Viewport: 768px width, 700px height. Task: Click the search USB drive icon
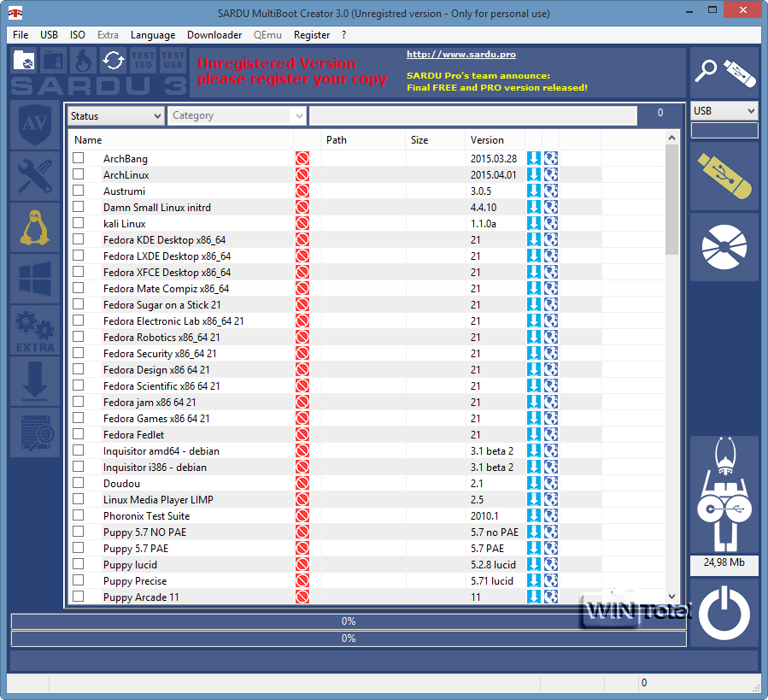point(724,73)
